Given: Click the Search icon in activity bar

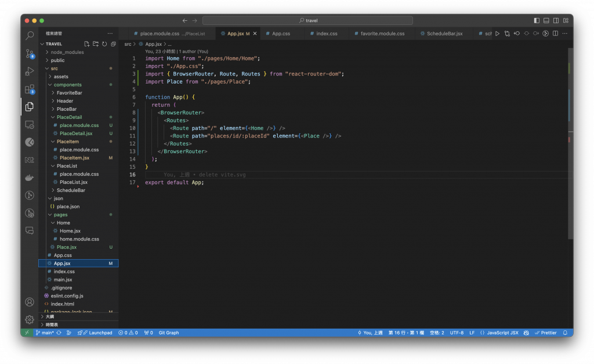Looking at the screenshot, I should click(x=30, y=36).
